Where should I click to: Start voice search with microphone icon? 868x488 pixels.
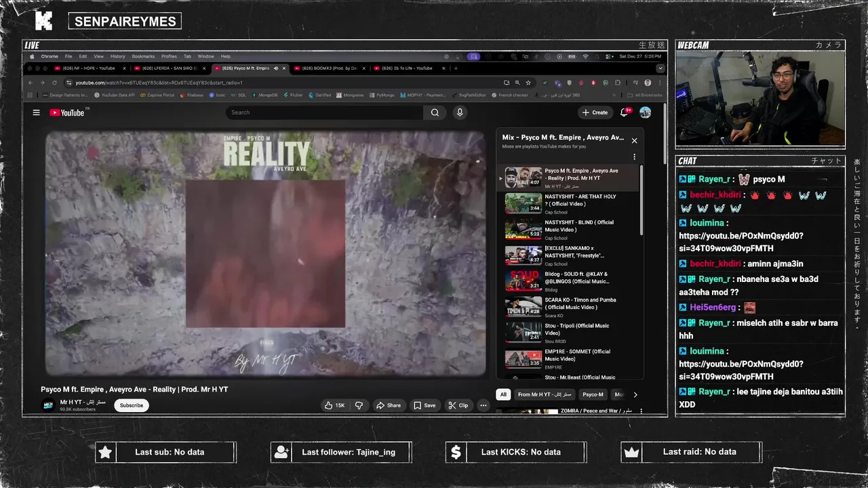pos(460,113)
